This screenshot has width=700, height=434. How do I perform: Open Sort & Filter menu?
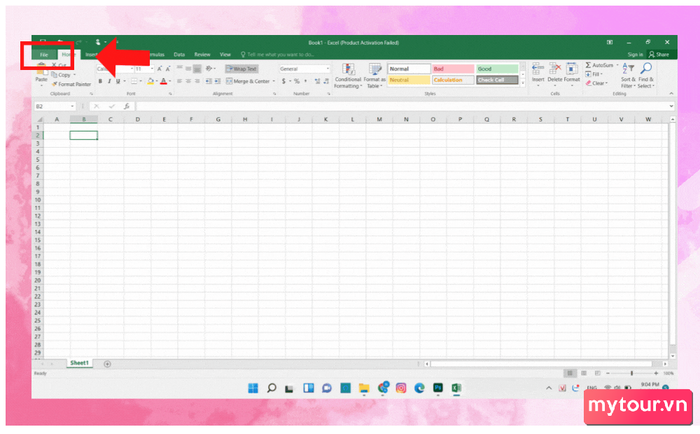[628, 75]
